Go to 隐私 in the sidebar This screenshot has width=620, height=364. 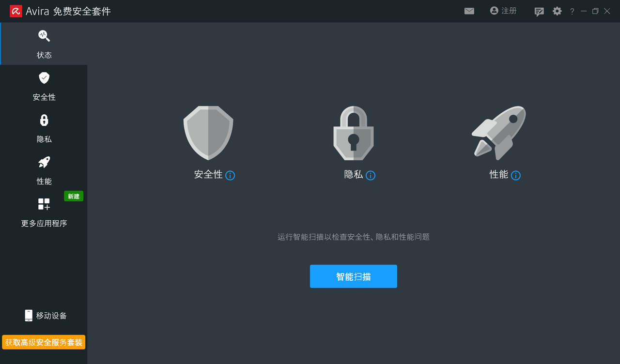point(44,128)
